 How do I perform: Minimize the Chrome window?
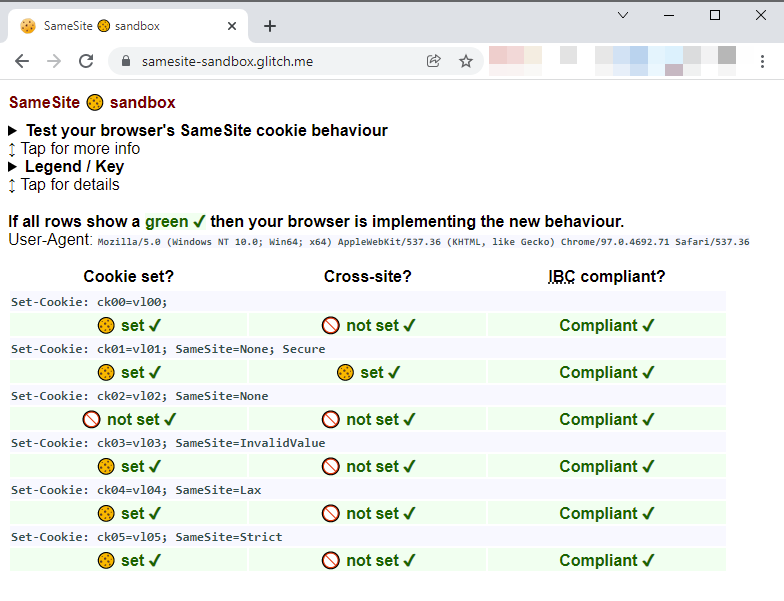tap(669, 15)
